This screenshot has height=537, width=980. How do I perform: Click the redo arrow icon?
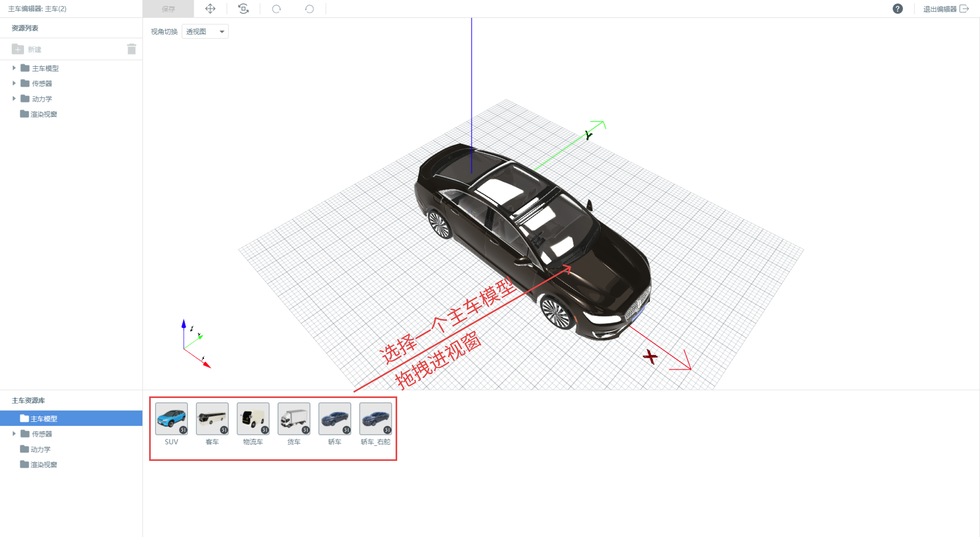tap(277, 9)
